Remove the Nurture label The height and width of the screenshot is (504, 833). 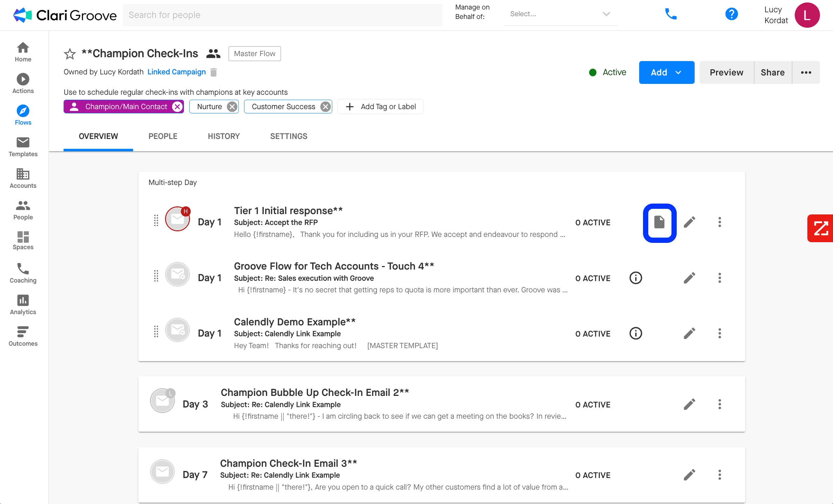[232, 107]
